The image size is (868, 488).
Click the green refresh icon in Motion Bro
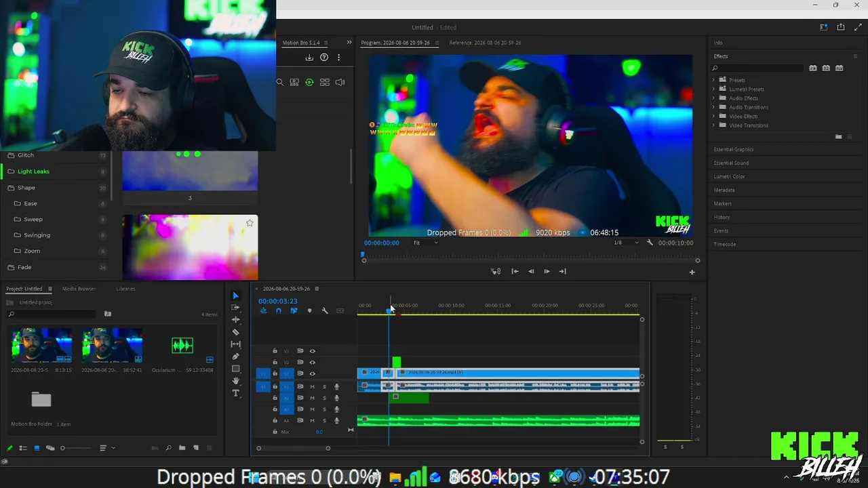click(309, 82)
